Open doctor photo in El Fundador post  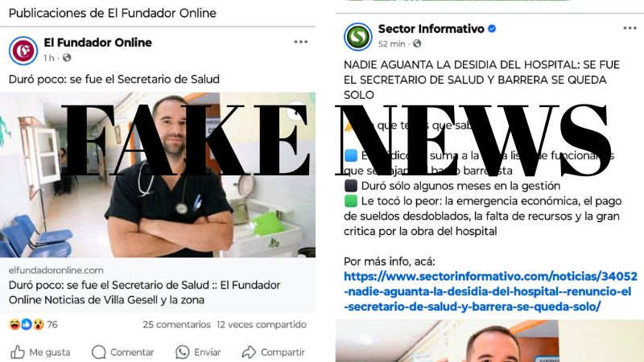158,175
